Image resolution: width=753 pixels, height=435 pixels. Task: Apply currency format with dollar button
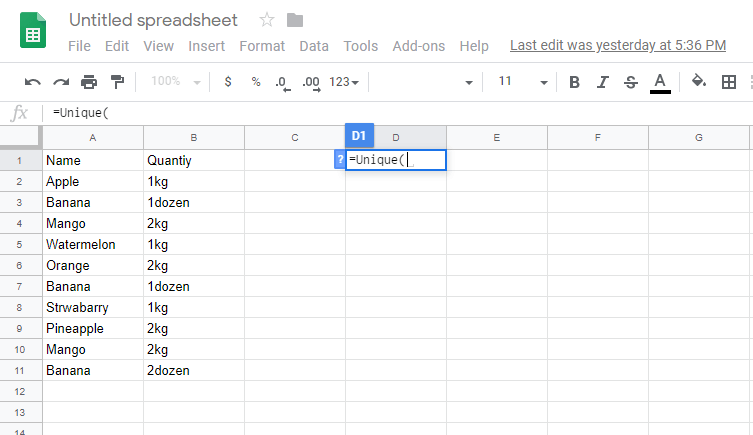click(228, 82)
